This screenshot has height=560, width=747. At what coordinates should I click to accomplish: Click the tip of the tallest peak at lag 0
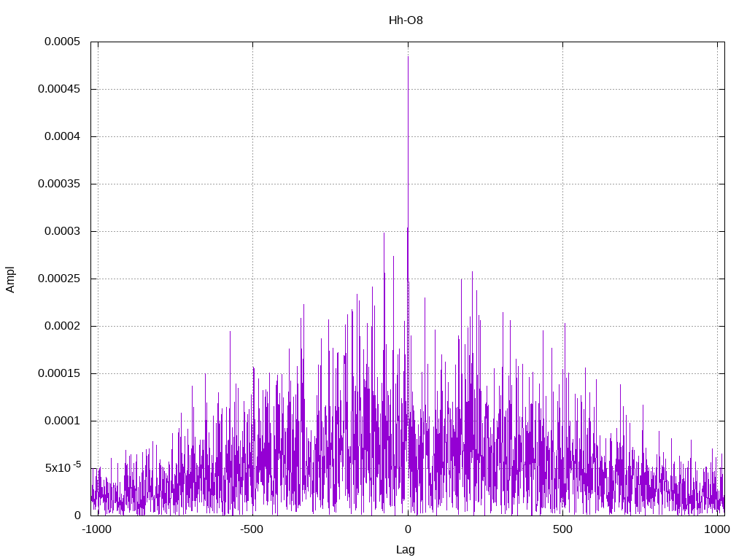[x=408, y=57]
